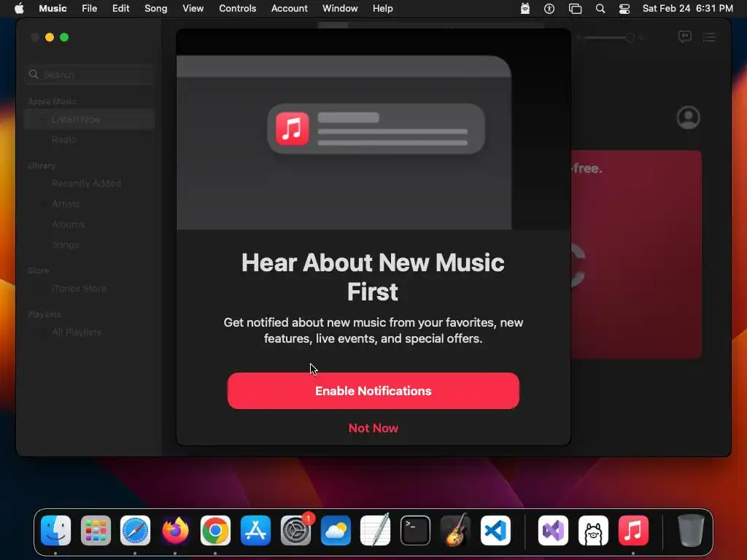Viewport: 747px width, 560px height.
Task: Open Visual Studio Code from the Dock
Action: click(x=495, y=531)
